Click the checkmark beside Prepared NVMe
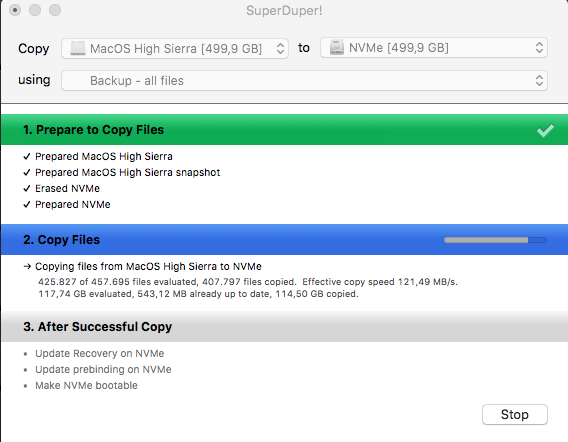Image resolution: width=568 pixels, height=442 pixels. point(27,204)
